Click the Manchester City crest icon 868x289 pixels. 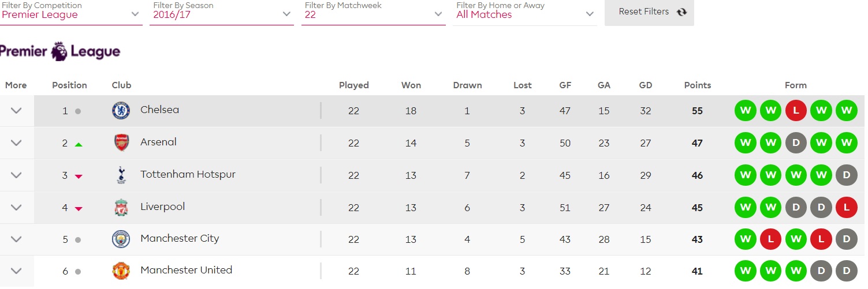point(121,239)
